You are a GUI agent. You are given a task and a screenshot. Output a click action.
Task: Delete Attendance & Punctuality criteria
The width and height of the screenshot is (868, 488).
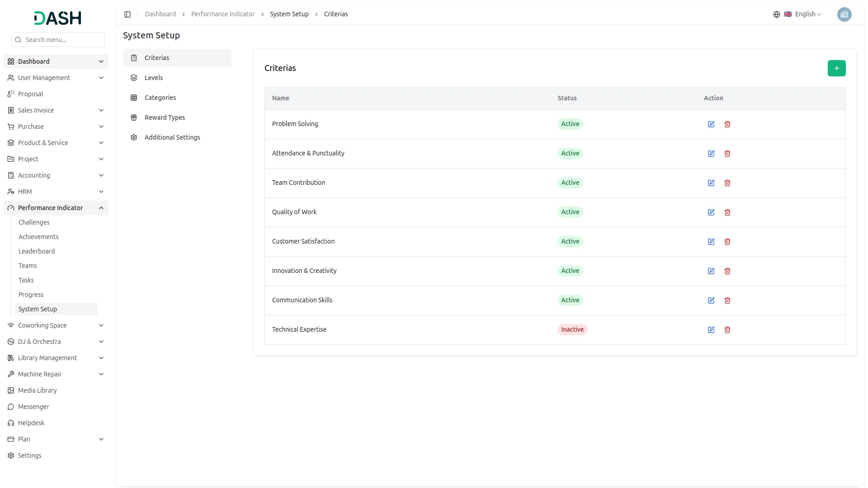coord(727,154)
